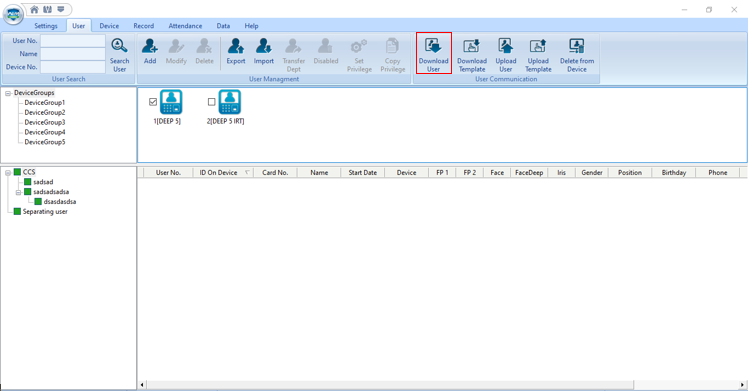Image resolution: width=749 pixels, height=391 pixels.
Task: Select DeviceGroup3 in the tree
Action: [45, 122]
